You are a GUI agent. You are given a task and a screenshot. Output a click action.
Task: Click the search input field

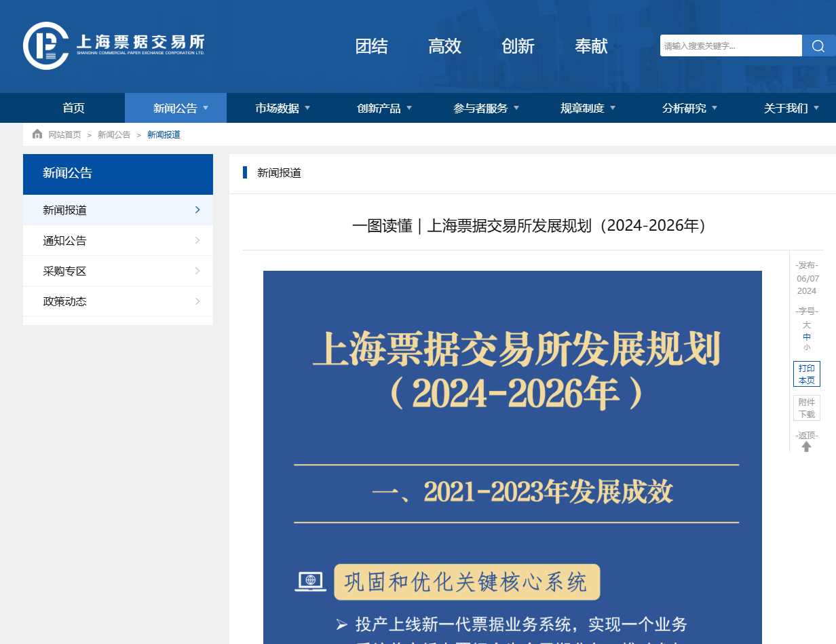tap(731, 45)
